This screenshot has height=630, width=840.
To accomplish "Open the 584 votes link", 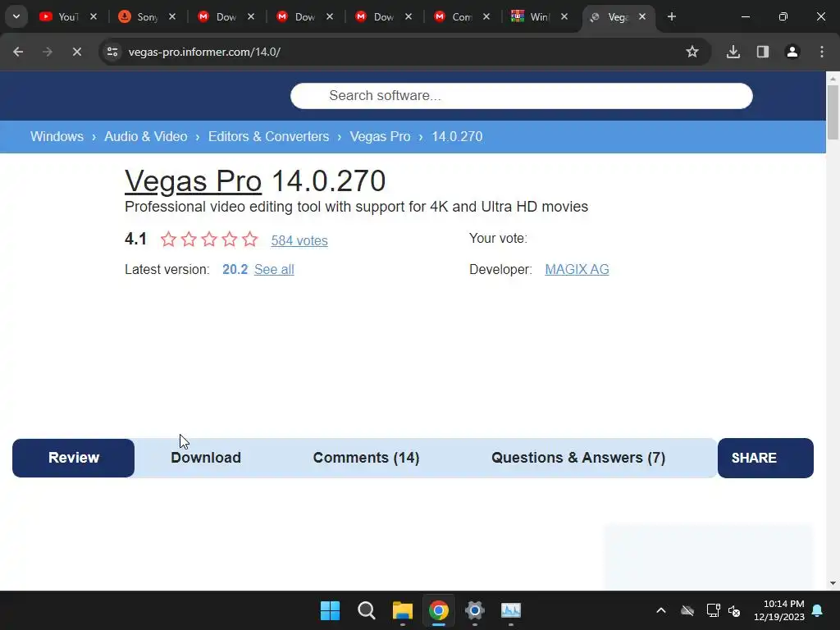I will pos(299,240).
